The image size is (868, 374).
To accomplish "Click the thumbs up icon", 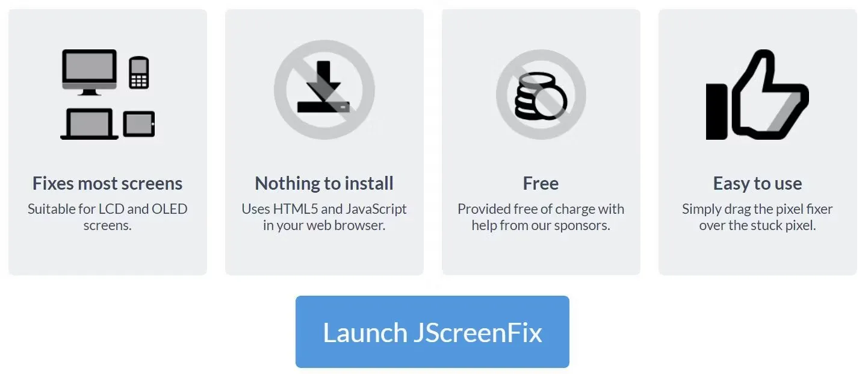I will [x=757, y=95].
